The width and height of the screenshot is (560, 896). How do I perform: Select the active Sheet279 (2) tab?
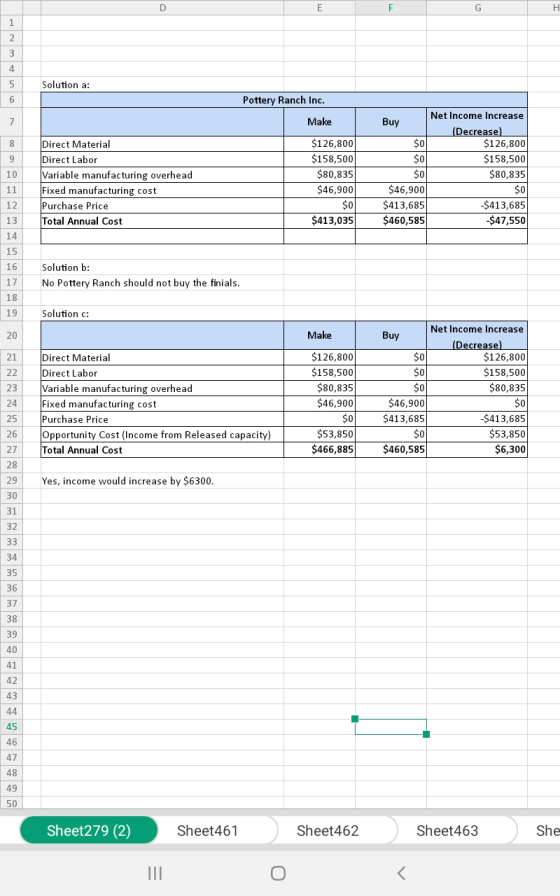pos(89,830)
